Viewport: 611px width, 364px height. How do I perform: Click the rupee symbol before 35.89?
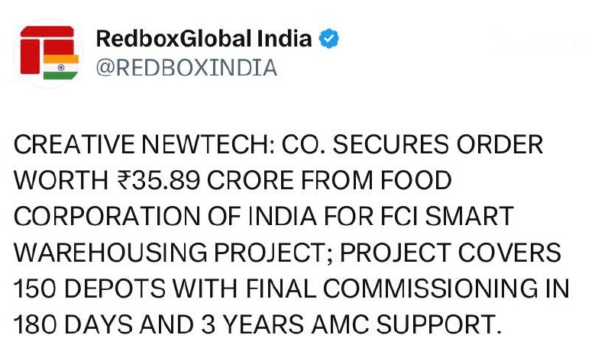pyautogui.click(x=124, y=181)
